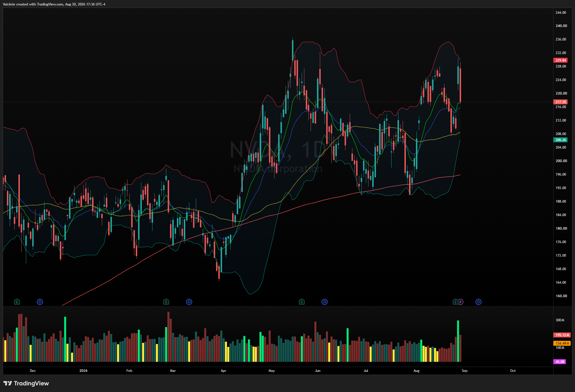Viewport: 575px width, 392px height.
Task: Click the dividend marker in mid-March
Action: pyautogui.click(x=189, y=302)
